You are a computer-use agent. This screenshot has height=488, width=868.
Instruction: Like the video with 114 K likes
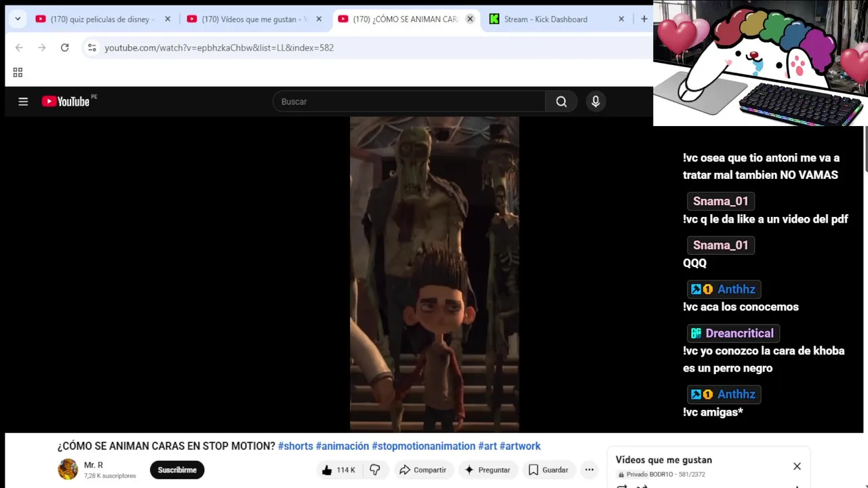(339, 470)
